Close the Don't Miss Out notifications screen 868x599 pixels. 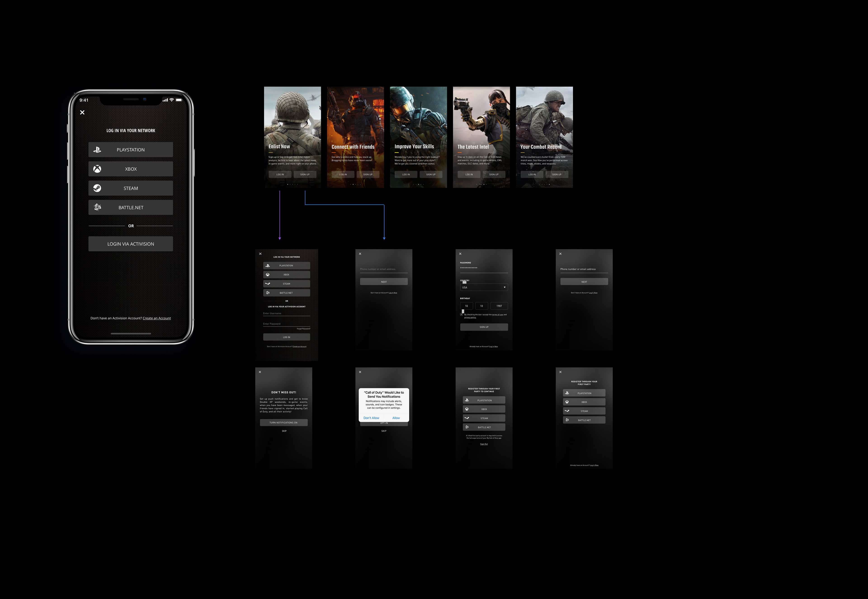(260, 372)
